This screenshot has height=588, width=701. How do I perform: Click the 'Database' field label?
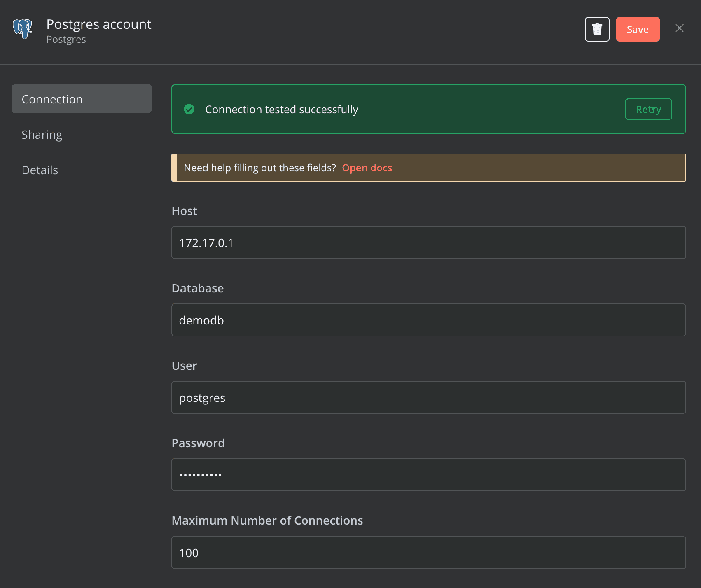(198, 288)
